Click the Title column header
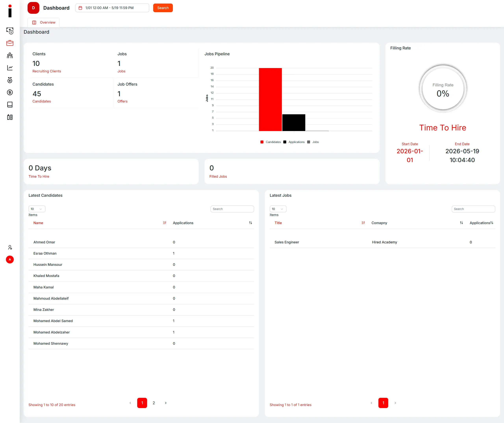The height and width of the screenshot is (423, 504). click(278, 223)
